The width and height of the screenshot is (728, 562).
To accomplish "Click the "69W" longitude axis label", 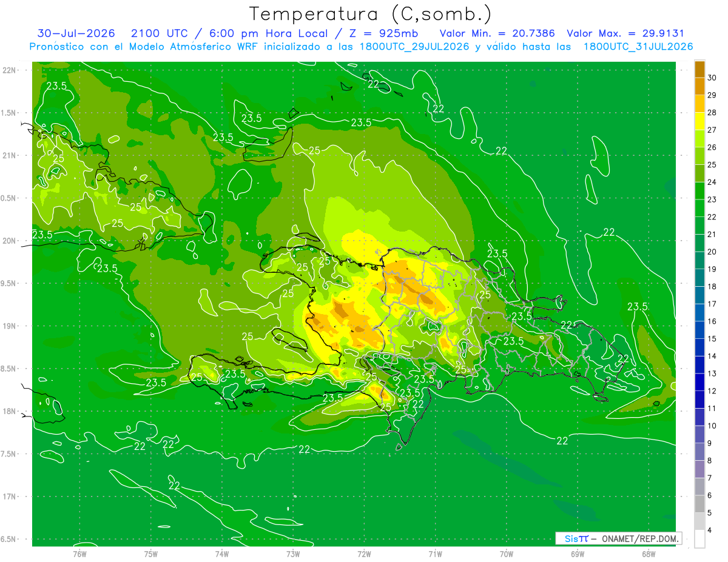I will click(x=578, y=554).
